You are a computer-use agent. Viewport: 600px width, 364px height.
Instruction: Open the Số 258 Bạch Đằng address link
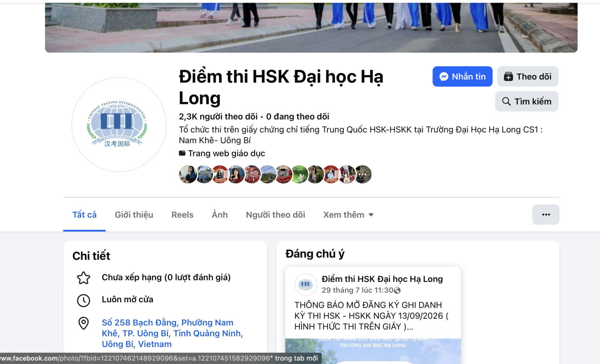pyautogui.click(x=172, y=333)
